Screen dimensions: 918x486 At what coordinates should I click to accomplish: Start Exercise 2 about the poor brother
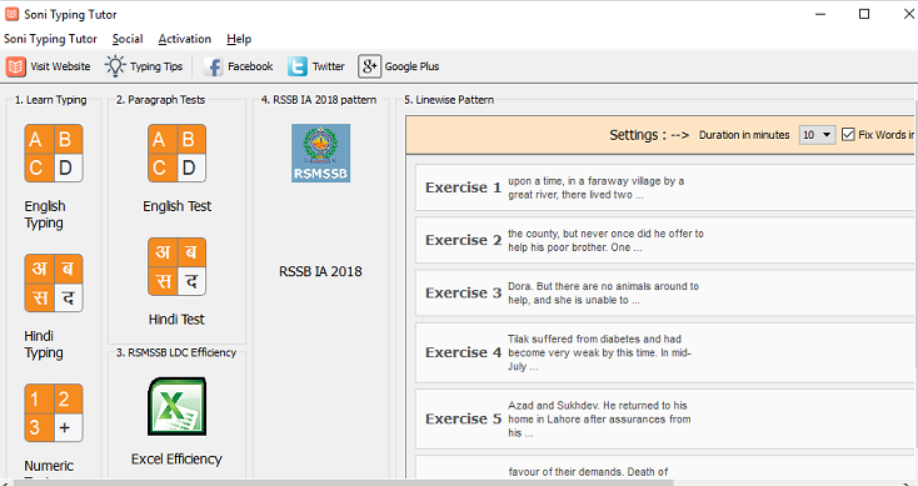coord(664,240)
